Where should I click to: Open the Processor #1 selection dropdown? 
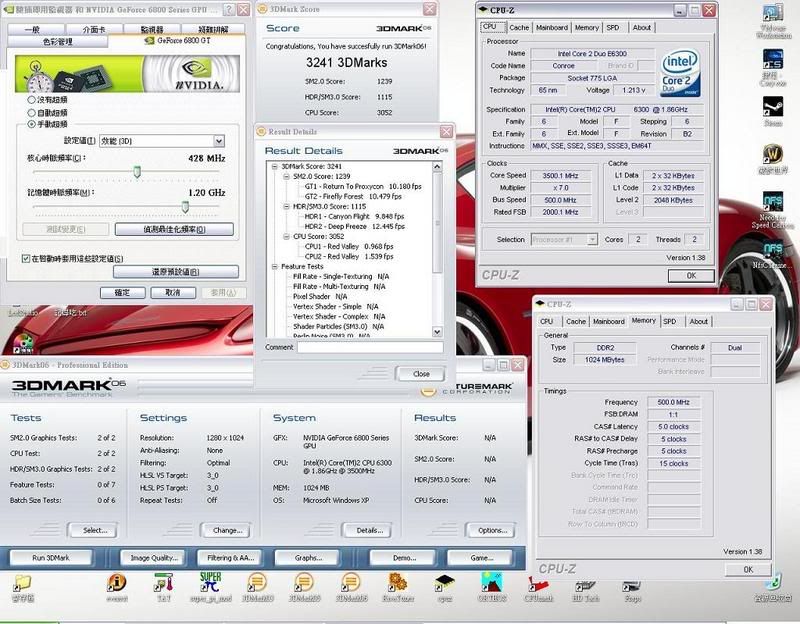coord(564,239)
